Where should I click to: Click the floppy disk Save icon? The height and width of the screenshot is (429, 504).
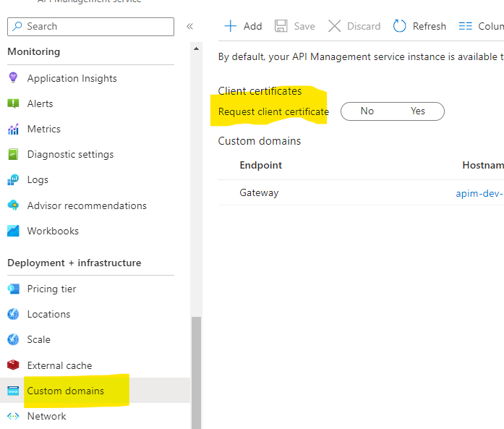click(x=281, y=26)
